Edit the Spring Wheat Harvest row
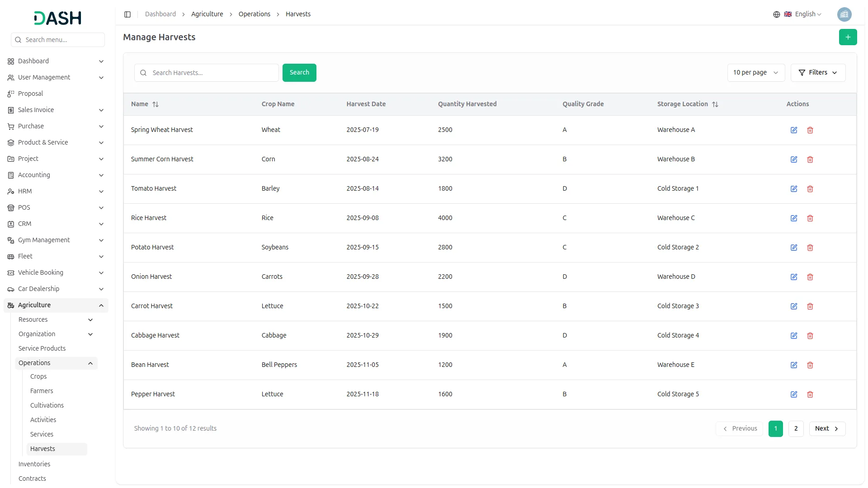 click(x=793, y=130)
